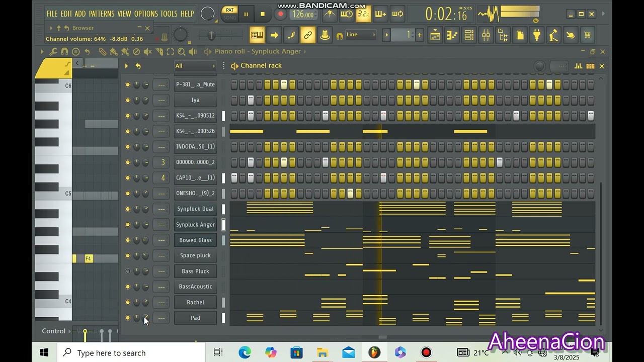Screen dimensions: 644x362
Task: Open the EDIT menu
Action: (x=66, y=14)
